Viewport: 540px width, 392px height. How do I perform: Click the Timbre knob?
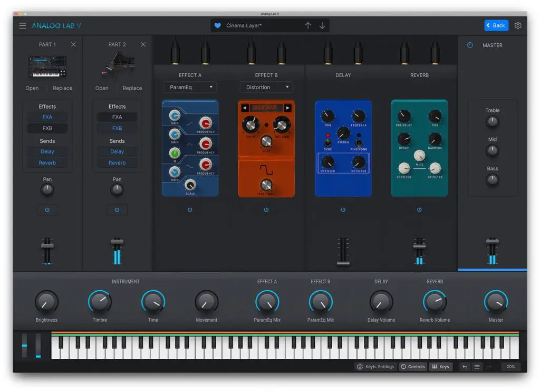pos(100,302)
